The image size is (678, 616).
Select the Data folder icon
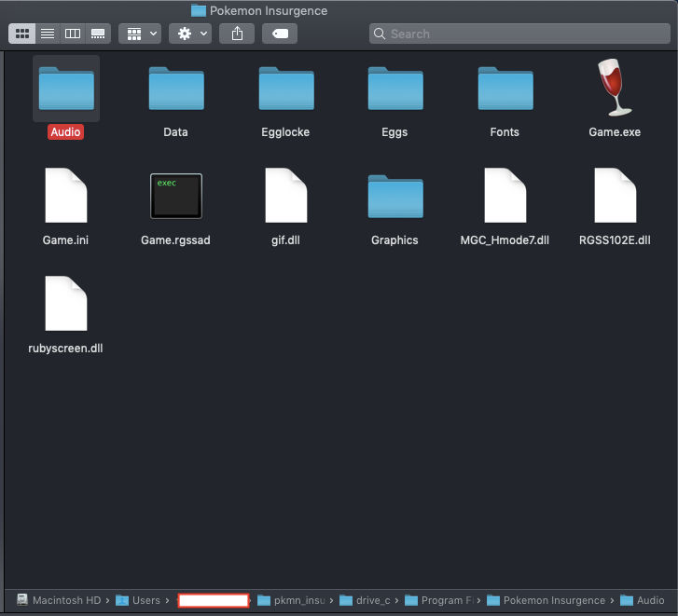tap(176, 89)
